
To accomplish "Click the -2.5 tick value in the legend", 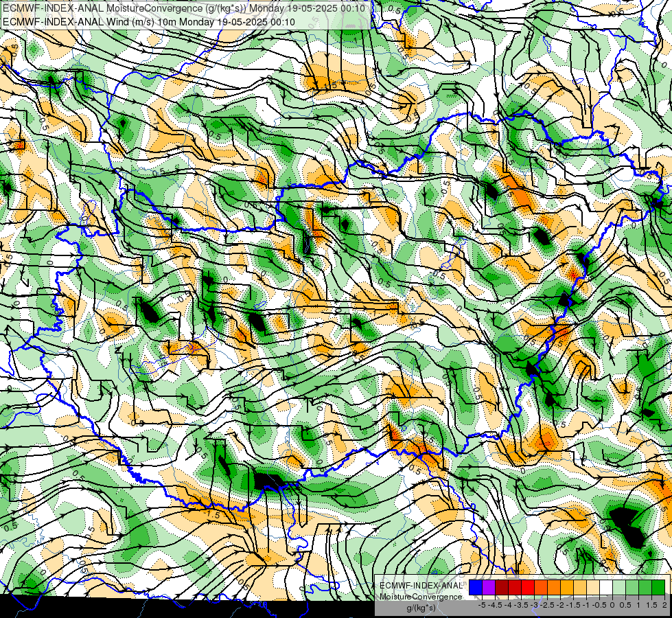I will pos(547,605).
